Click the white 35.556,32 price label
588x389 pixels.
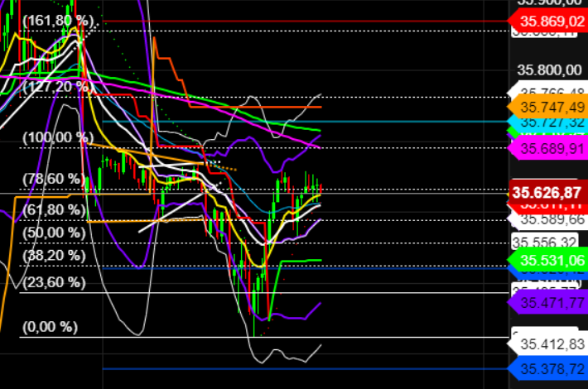(x=544, y=243)
